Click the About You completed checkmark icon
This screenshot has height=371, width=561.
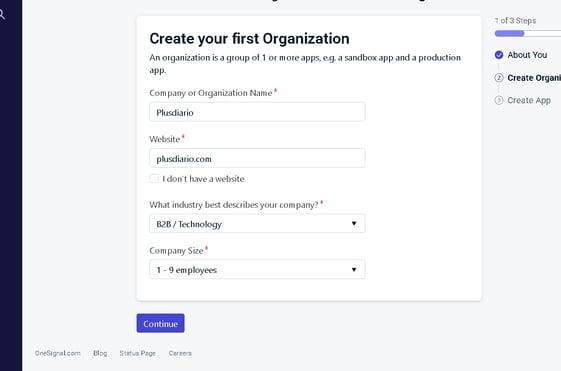[499, 55]
